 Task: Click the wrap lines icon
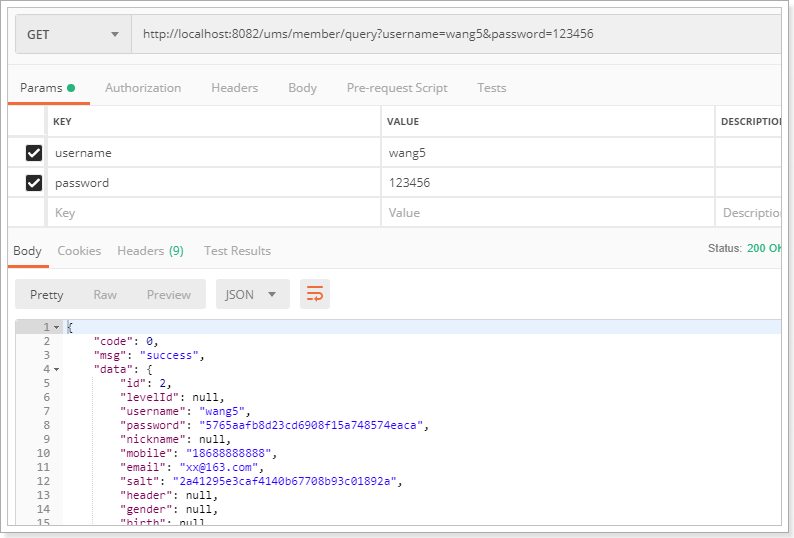(x=315, y=294)
